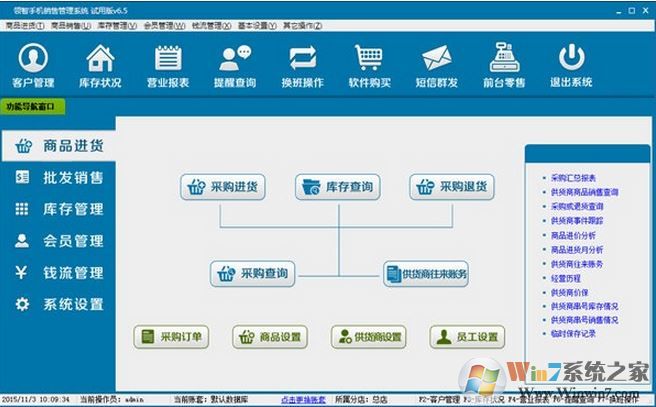Open 库存状况 inventory status house icon
The width and height of the screenshot is (656, 407).
tap(100, 65)
